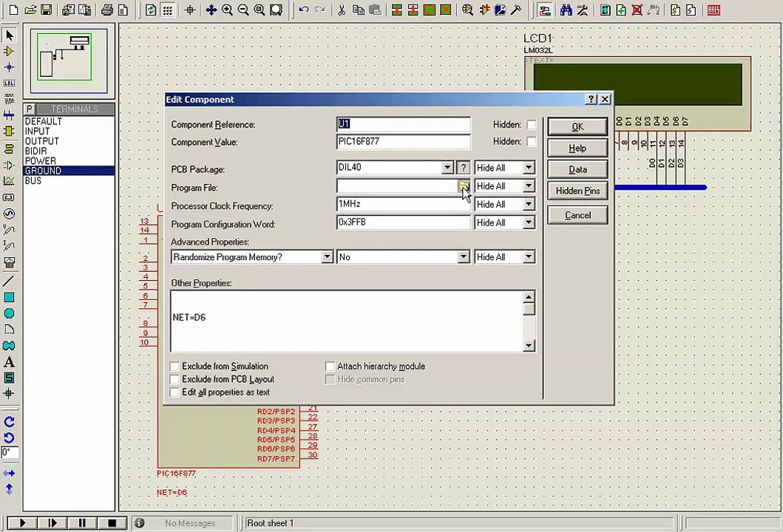
Task: Click the Print toolbar icon
Action: tap(107, 10)
